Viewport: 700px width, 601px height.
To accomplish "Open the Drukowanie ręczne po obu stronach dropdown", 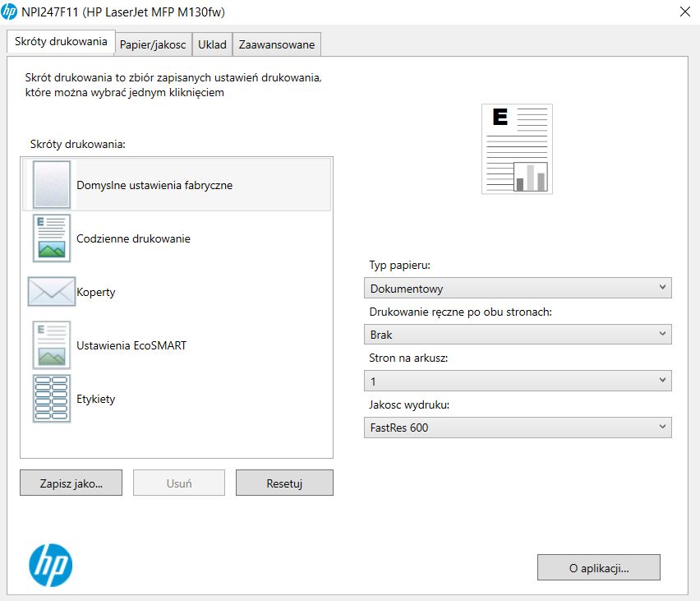I will 518,335.
